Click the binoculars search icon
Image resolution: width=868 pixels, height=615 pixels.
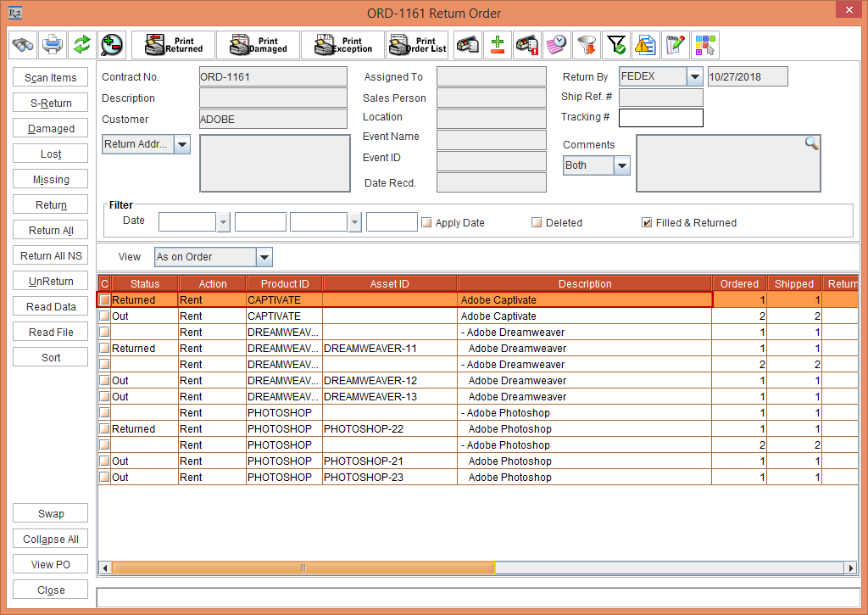point(23,44)
